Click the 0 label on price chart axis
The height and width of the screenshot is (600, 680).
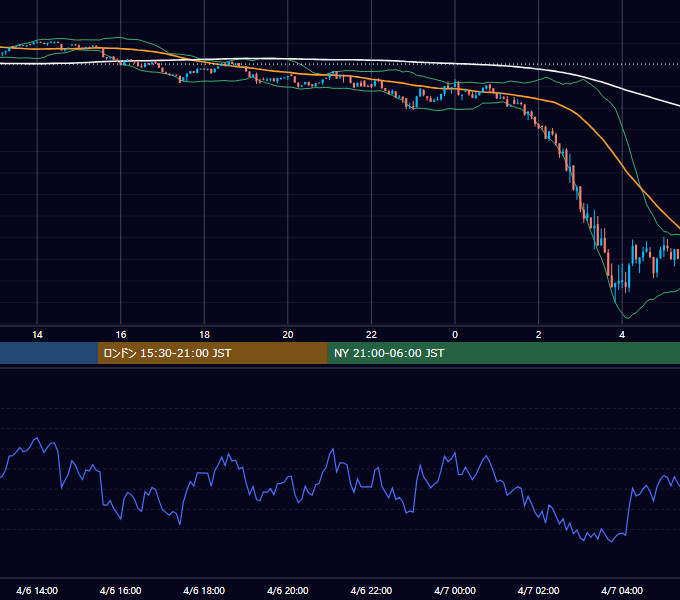point(455,335)
